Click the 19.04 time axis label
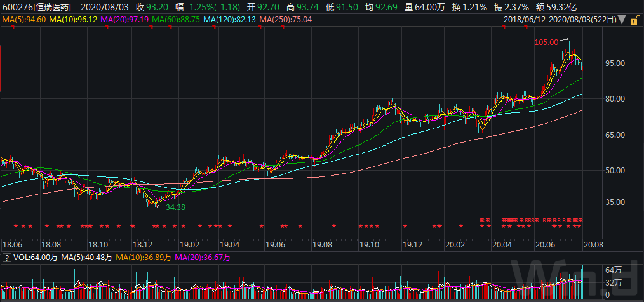This screenshot has height=302, width=644. (x=229, y=245)
